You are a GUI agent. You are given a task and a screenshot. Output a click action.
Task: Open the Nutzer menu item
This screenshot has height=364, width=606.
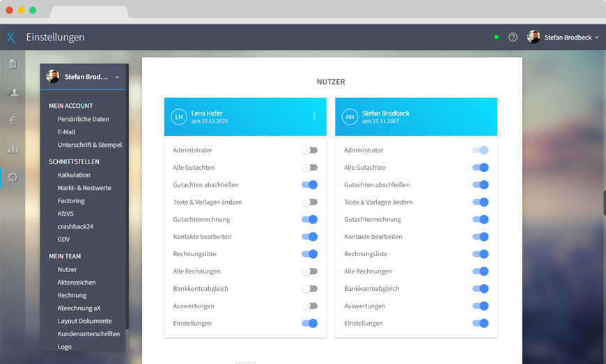(x=68, y=269)
